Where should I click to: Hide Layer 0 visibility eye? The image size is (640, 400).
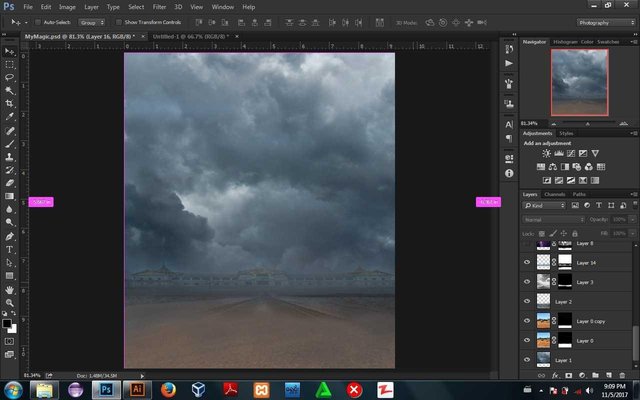[527, 340]
